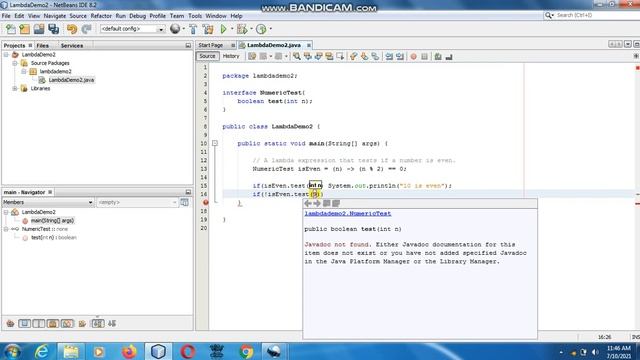
Task: Open the Run Project dropdown arrow
Action: 232,29
